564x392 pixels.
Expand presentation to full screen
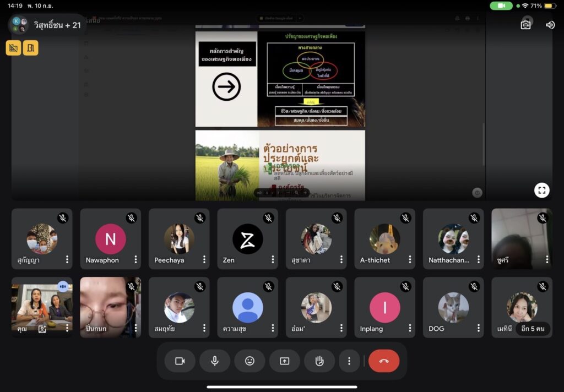click(541, 190)
